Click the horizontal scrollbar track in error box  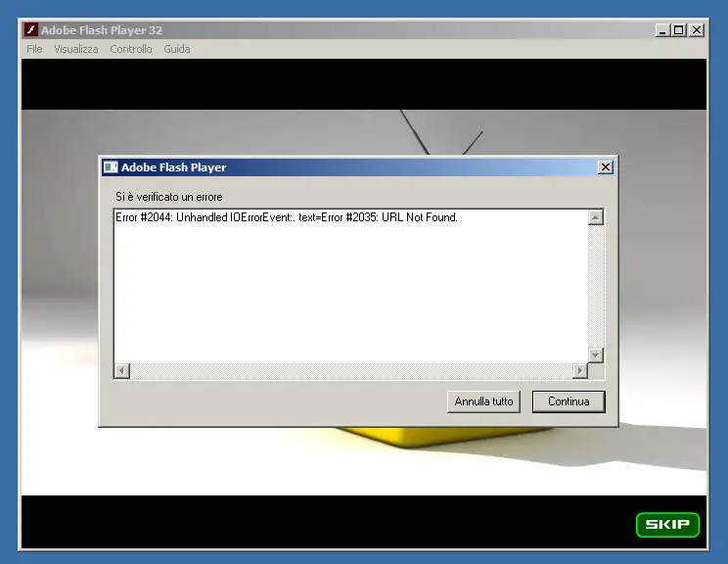click(351, 371)
